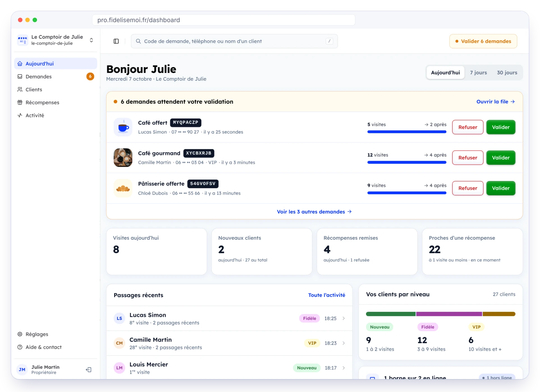
Task: Open the Café gourmand photo thumbnail
Action: click(123, 158)
